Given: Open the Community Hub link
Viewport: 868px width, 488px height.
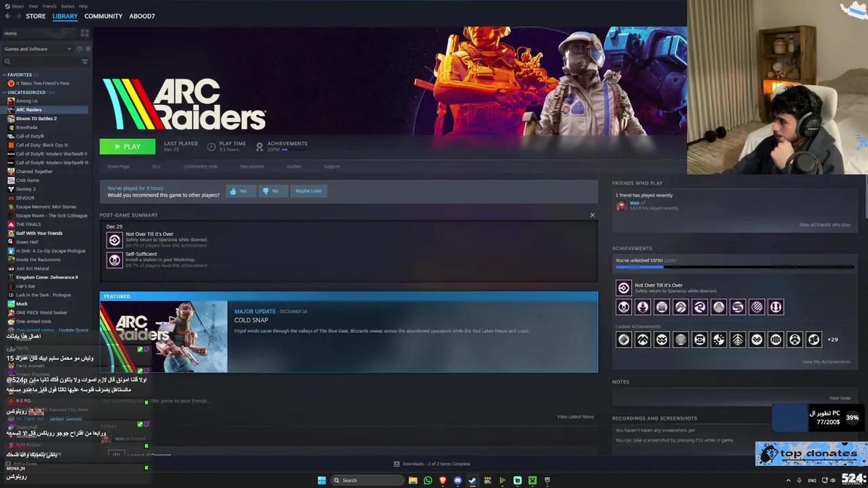Looking at the screenshot, I should (200, 167).
